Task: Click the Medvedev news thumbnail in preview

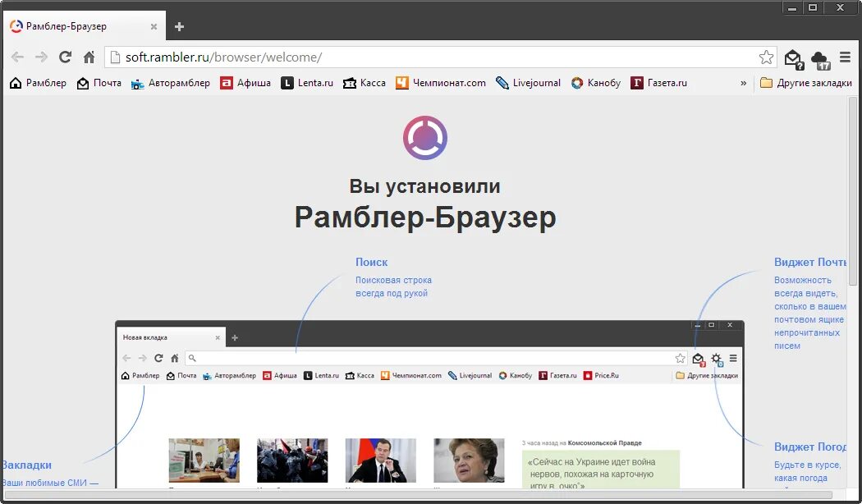Action: tap(380, 460)
